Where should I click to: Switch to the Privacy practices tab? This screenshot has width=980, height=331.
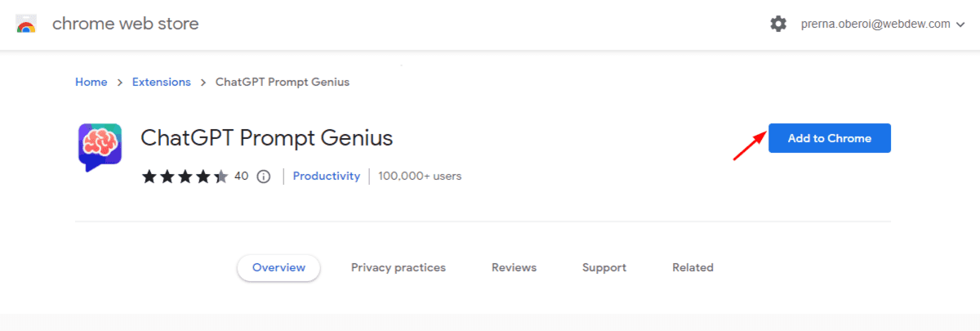point(399,267)
